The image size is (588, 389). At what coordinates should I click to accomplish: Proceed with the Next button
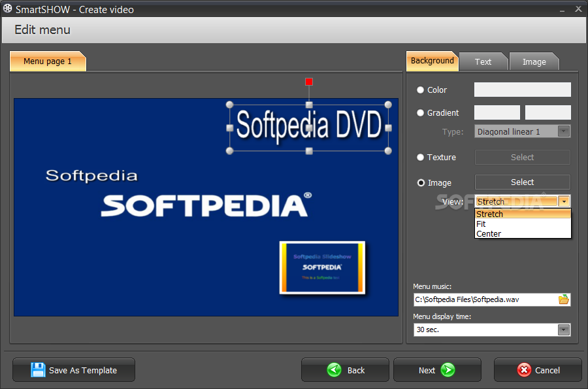click(x=437, y=370)
